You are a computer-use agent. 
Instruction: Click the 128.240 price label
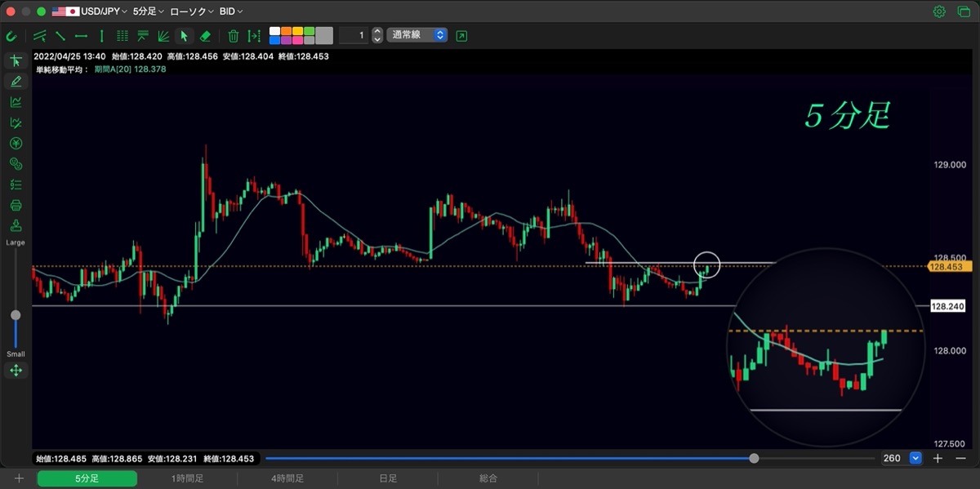point(947,306)
